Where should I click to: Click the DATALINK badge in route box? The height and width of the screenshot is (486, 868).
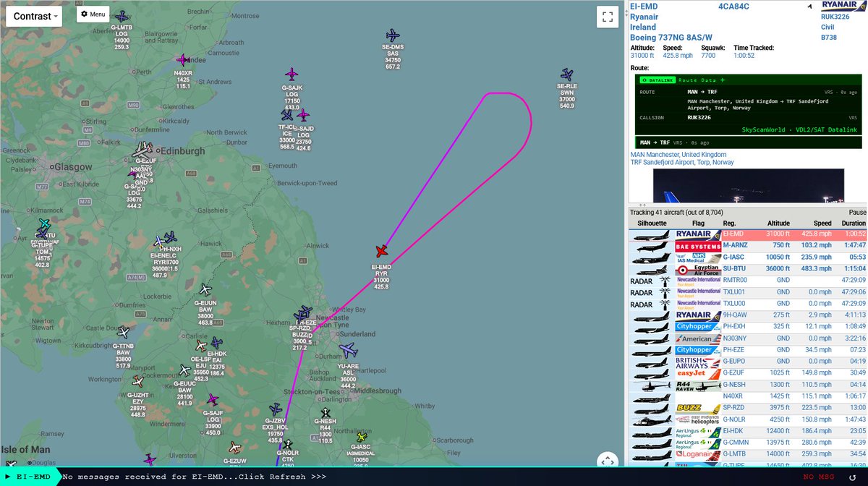(658, 80)
